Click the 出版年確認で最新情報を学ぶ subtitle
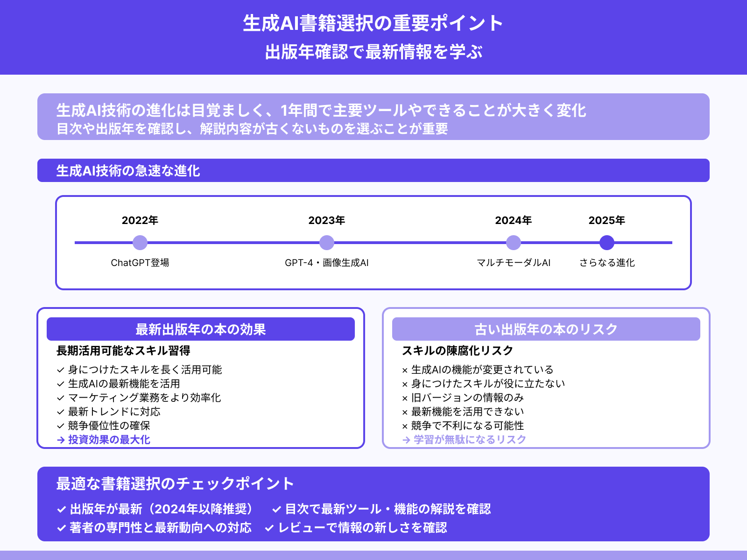This screenshot has height=560, width=747. [373, 52]
